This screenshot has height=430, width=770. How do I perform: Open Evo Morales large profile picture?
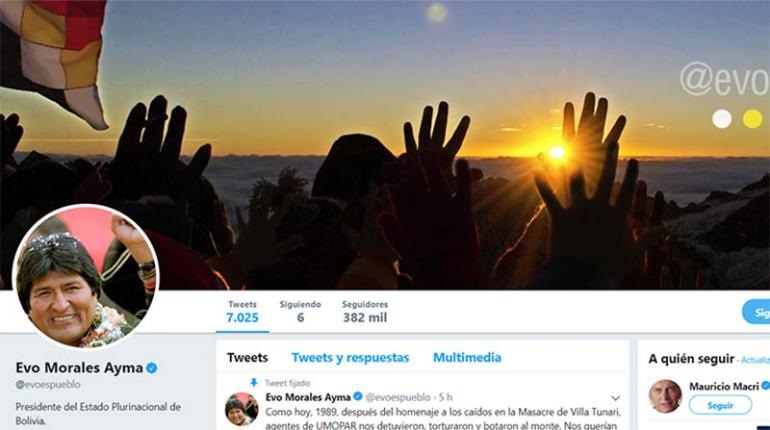(85, 277)
